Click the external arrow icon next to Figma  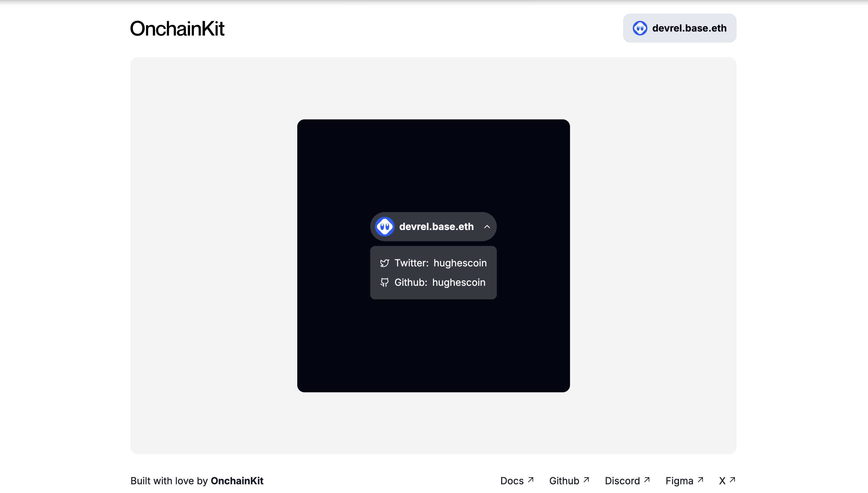pos(700,480)
